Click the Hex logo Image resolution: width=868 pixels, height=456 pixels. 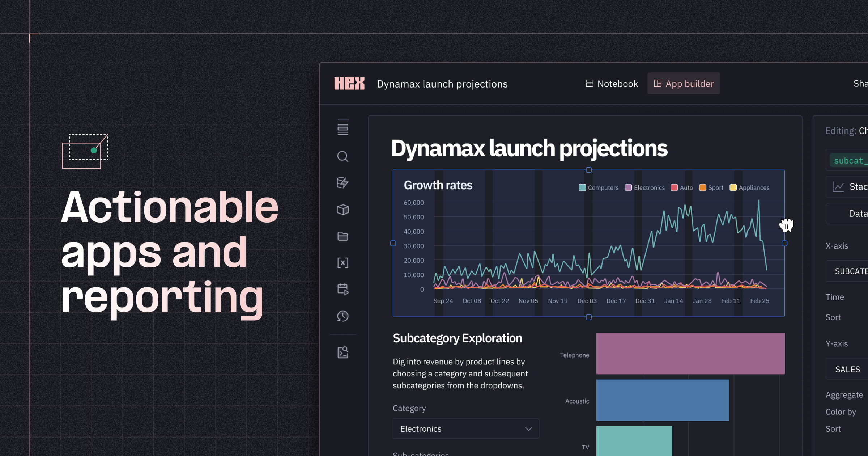coord(349,84)
